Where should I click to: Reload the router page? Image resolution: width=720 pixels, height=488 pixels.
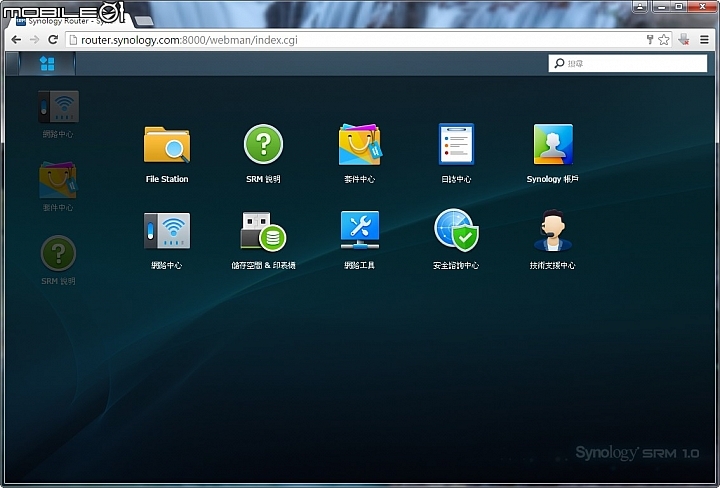[53, 40]
